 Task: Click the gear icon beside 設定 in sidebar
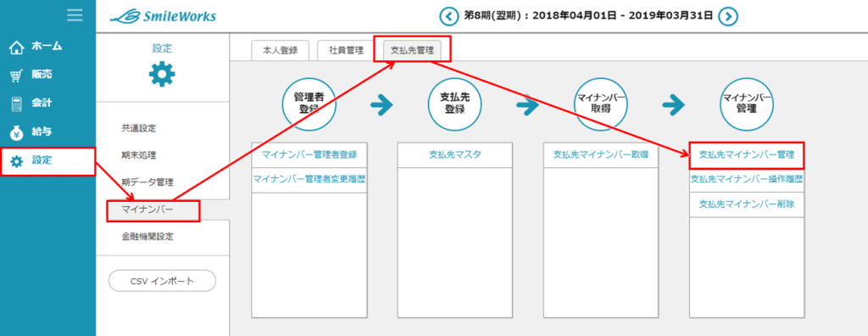tap(17, 161)
